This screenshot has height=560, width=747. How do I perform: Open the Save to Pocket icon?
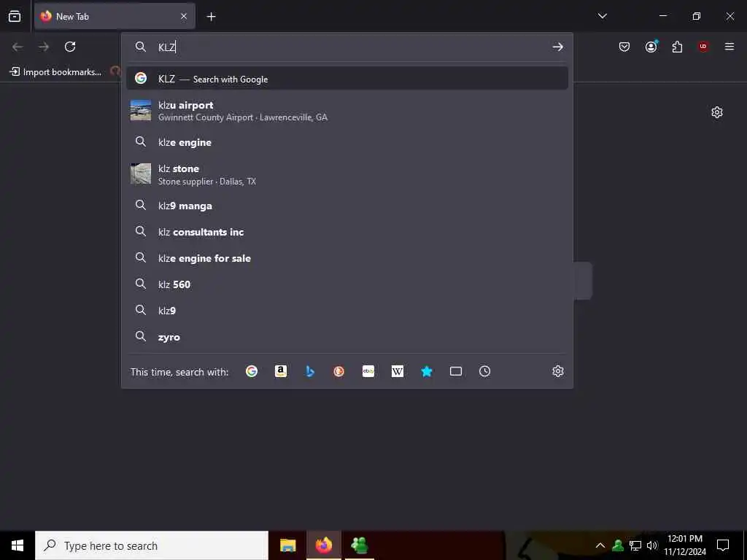[624, 47]
